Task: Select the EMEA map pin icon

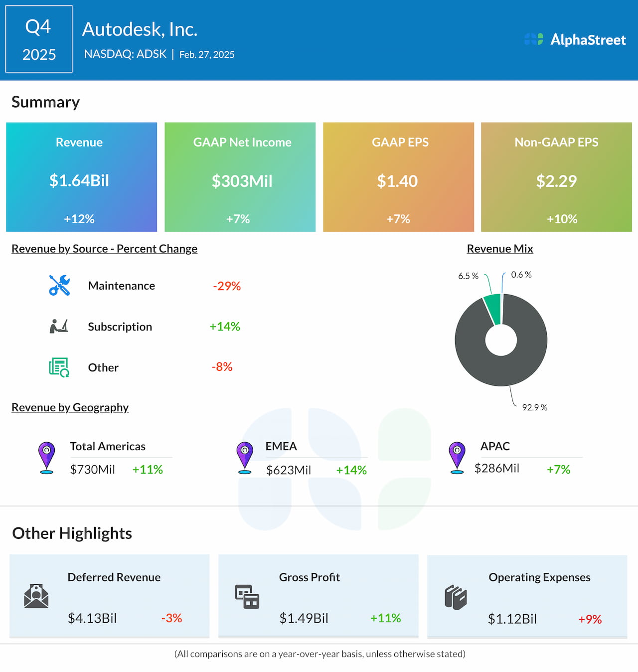Action: coord(245,455)
